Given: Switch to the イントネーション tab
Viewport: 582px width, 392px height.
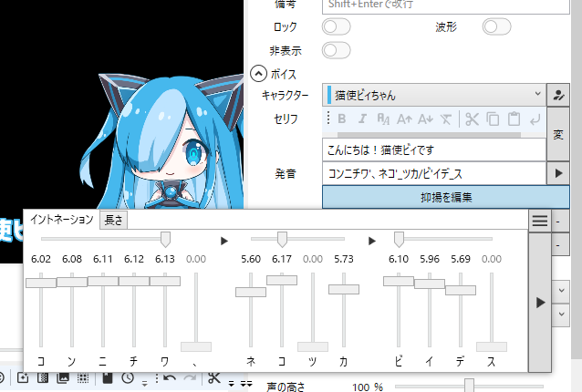Looking at the screenshot, I should coord(62,219).
